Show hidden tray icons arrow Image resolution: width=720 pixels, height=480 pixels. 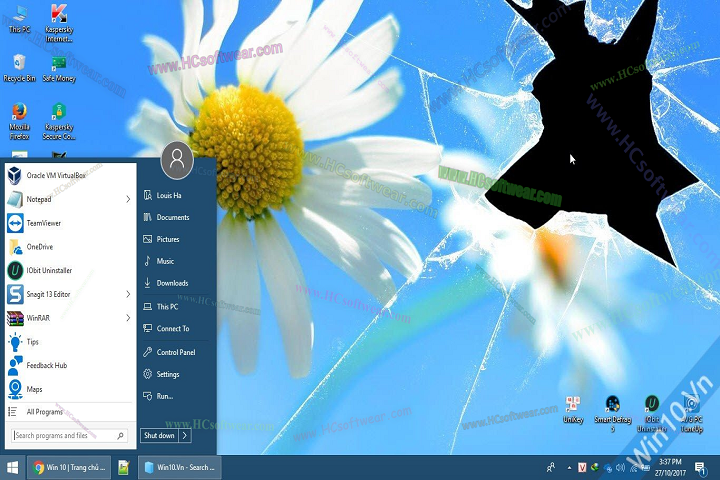coord(569,468)
